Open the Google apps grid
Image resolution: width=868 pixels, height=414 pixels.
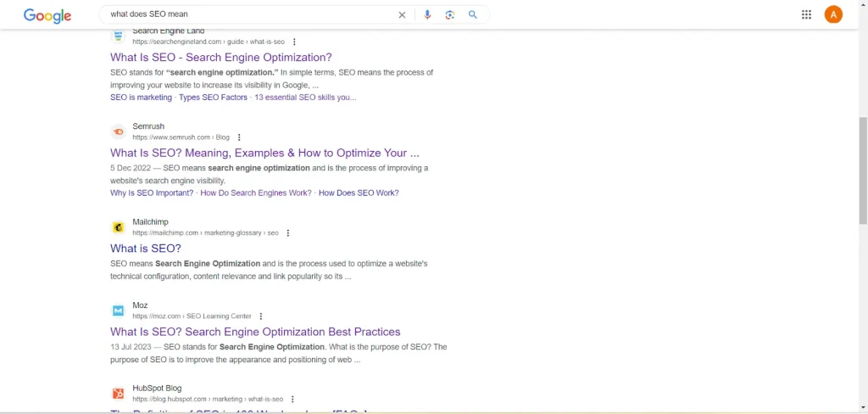pyautogui.click(x=807, y=15)
